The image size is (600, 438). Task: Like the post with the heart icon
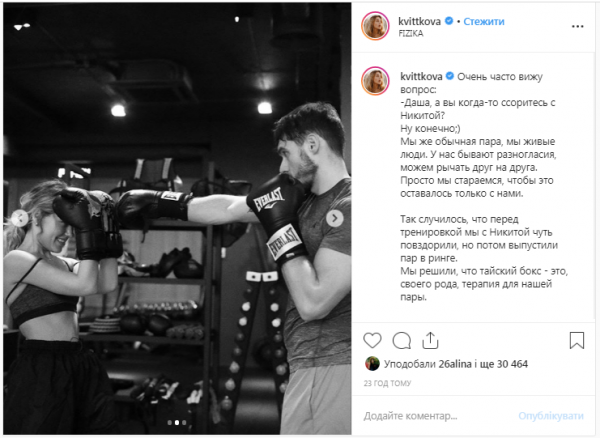(x=372, y=340)
